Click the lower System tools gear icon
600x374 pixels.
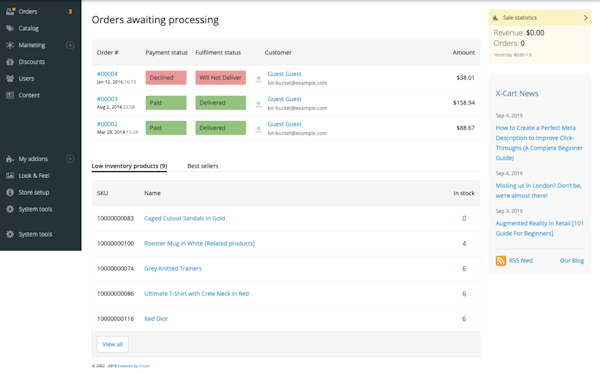10,234
